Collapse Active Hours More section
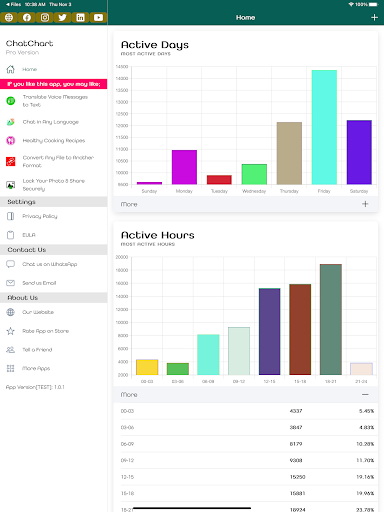Viewport: 384px width, 512px height. coord(365,394)
